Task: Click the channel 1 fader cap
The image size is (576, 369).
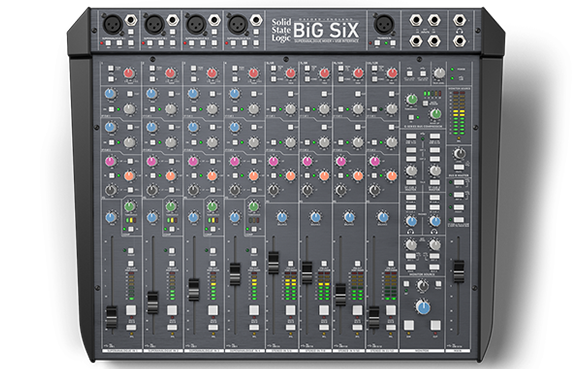Action: pos(111,318)
